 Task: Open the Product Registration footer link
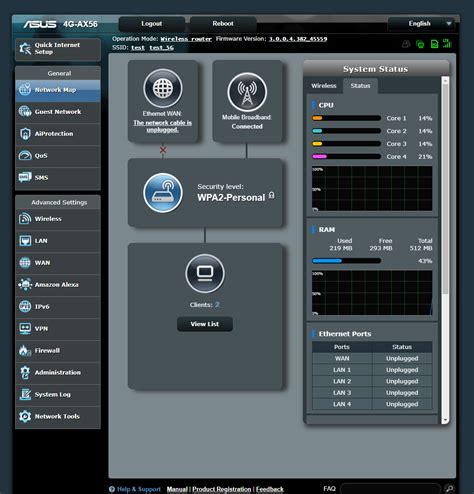(222, 489)
